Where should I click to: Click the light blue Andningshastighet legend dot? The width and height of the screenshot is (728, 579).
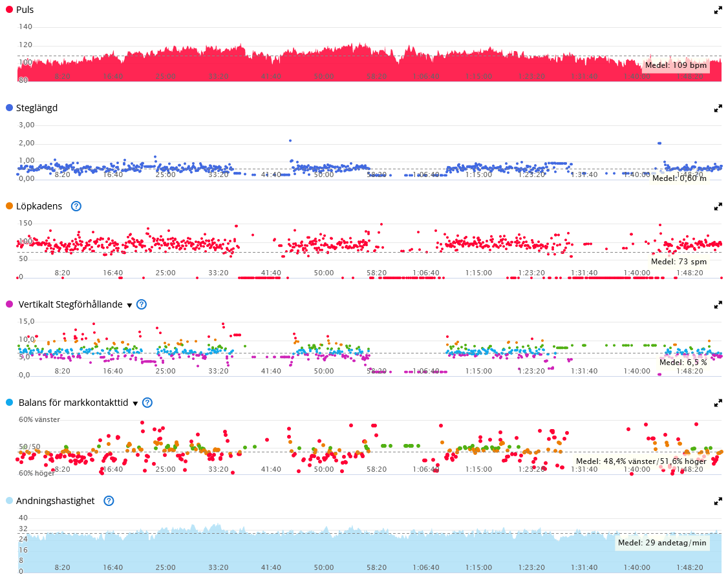coord(9,501)
